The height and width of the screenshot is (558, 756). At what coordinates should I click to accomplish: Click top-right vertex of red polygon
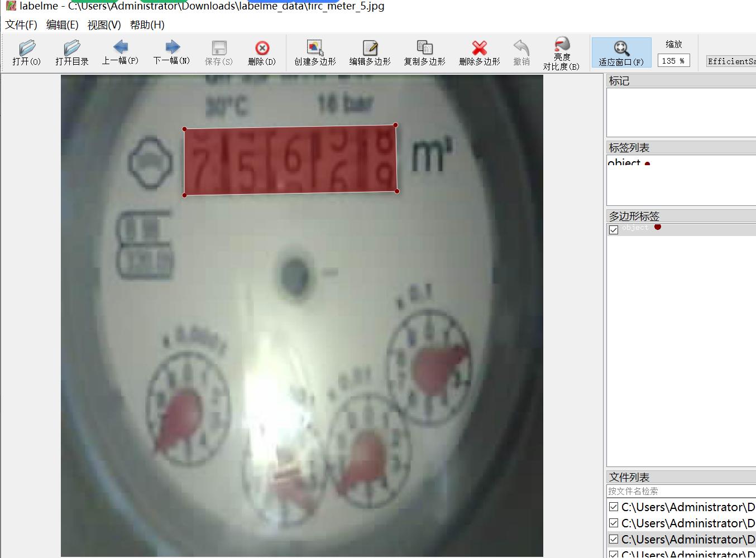[x=395, y=125]
